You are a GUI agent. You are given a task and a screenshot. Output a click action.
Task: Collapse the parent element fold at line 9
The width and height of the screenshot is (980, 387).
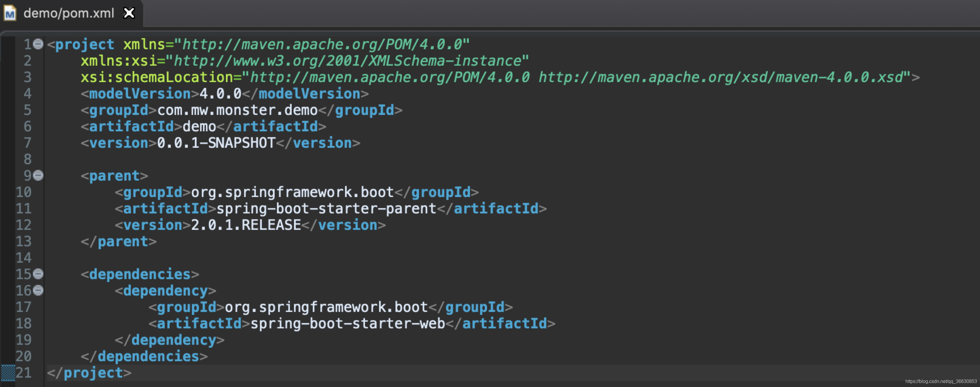tap(38, 175)
